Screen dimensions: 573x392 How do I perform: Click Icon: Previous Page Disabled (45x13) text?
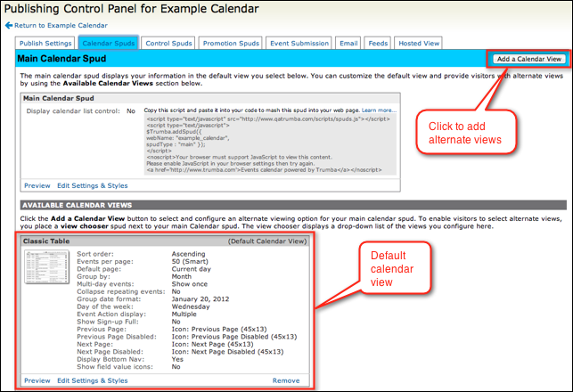234,337
